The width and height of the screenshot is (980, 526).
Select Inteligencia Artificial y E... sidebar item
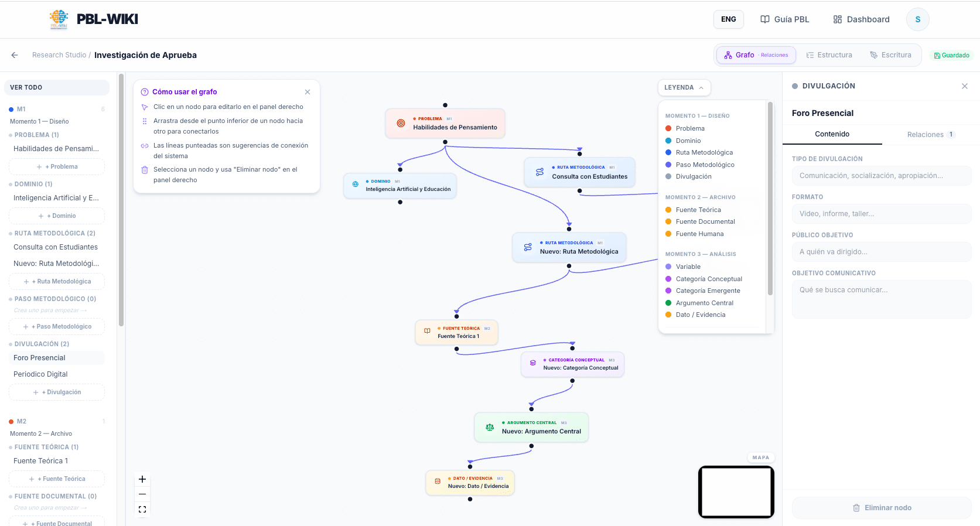57,198
